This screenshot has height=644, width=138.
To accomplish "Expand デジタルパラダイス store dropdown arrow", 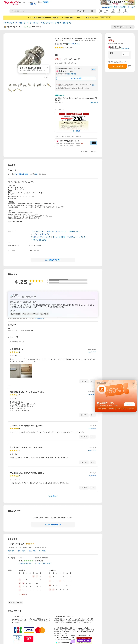I will (x=21, y=27).
